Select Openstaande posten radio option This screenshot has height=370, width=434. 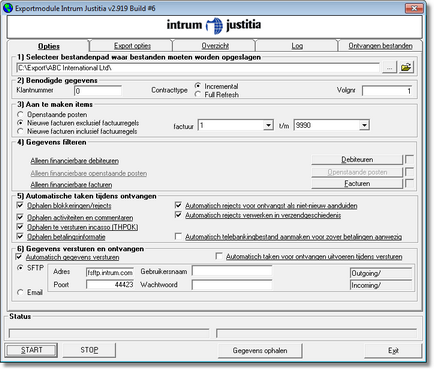point(20,115)
